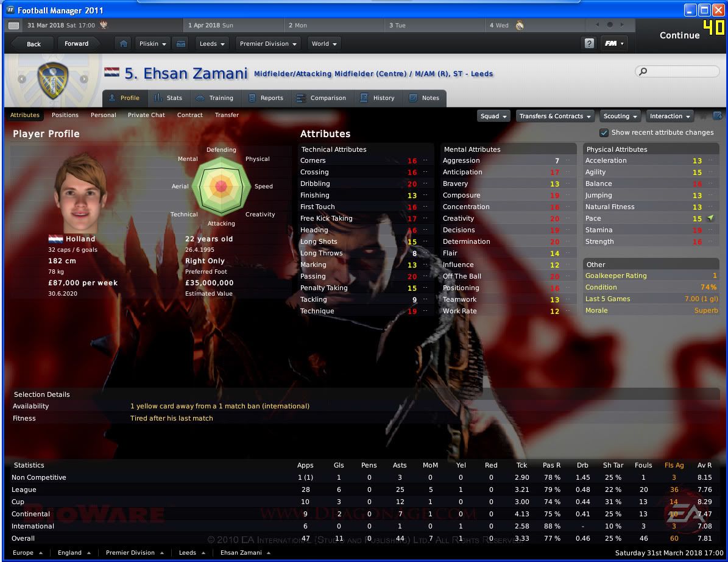Click the player search field
Screen dimensions: 728x562
tap(677, 71)
